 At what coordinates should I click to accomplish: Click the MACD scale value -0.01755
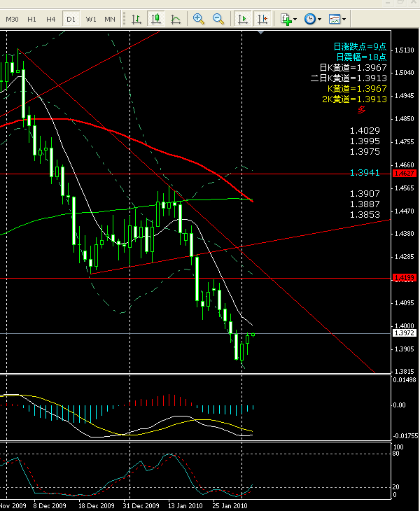(405, 435)
